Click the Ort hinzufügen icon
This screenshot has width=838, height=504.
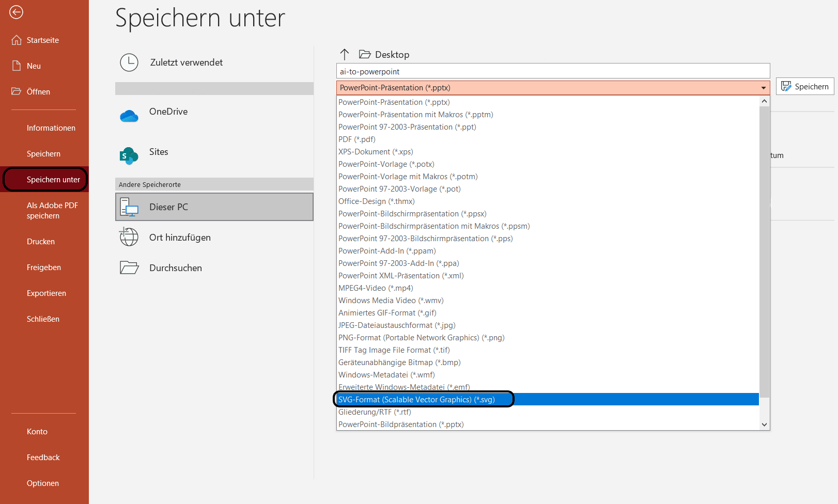coord(129,237)
